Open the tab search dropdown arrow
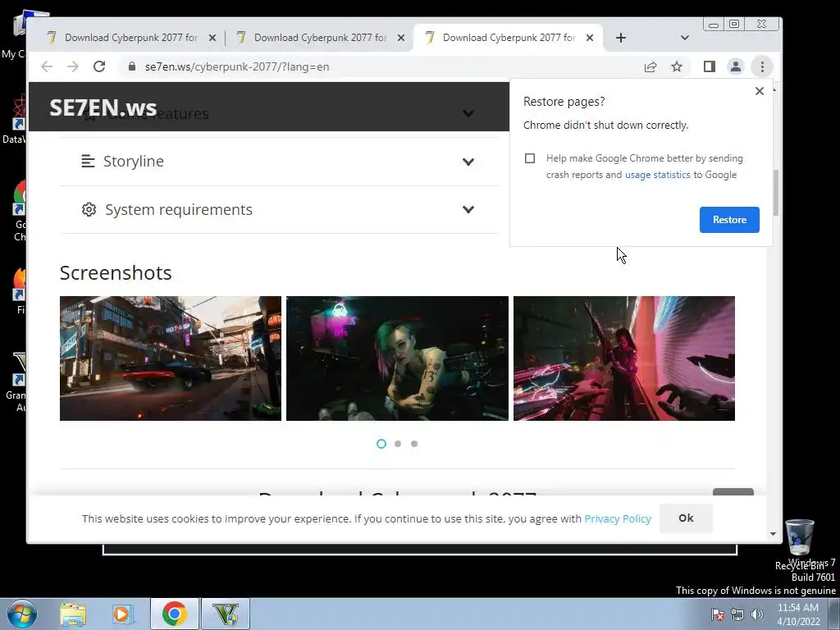Screen dimensions: 840x630 pyautogui.click(x=685, y=38)
